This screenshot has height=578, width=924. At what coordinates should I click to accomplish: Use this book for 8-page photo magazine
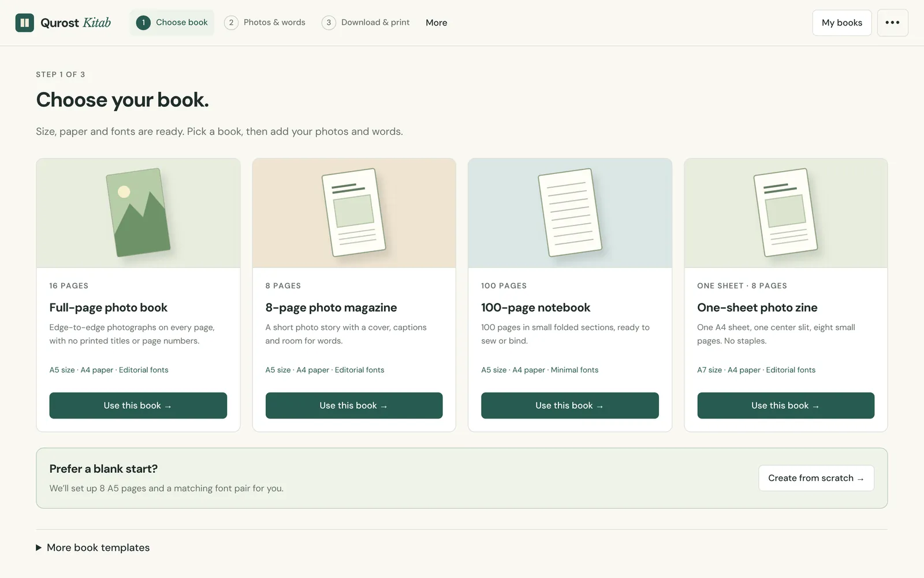354,405
